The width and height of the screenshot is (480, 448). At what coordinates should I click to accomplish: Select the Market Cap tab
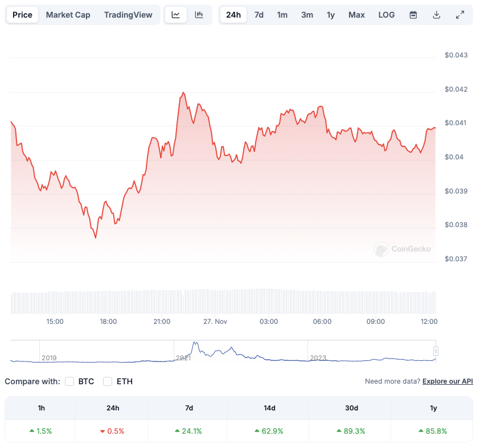click(68, 15)
